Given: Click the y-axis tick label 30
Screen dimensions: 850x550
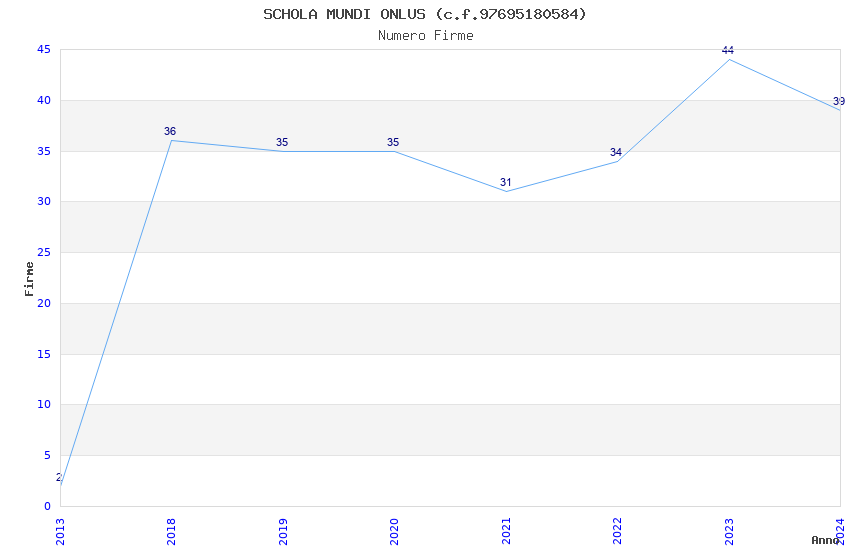Looking at the screenshot, I should tap(44, 201).
